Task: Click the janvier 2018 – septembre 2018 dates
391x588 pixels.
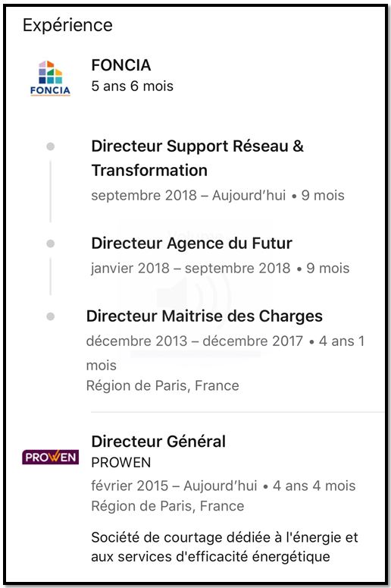Action: 191,268
